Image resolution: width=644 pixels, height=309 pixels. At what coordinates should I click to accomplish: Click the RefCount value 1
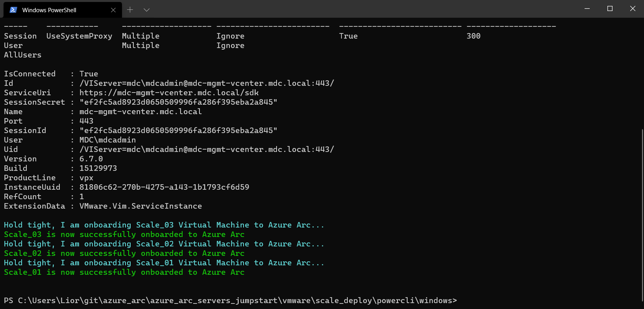[82, 197]
